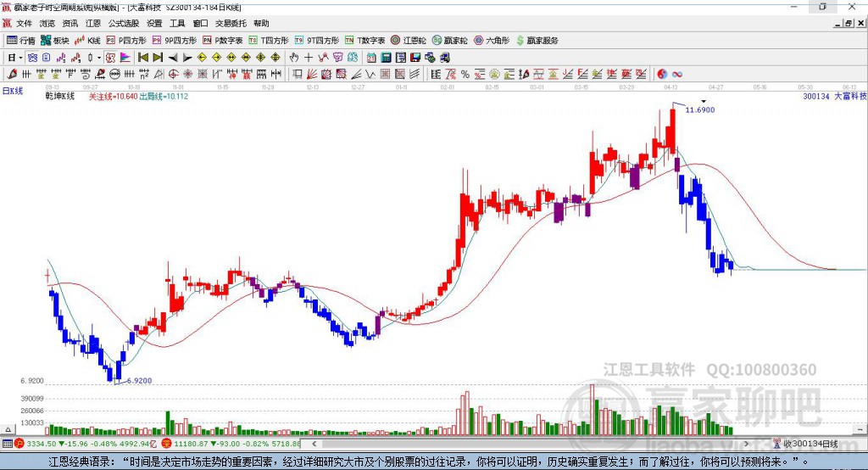Expand the candlestick style dropdown arrow
Screen dimensions: 868x470
[99, 58]
